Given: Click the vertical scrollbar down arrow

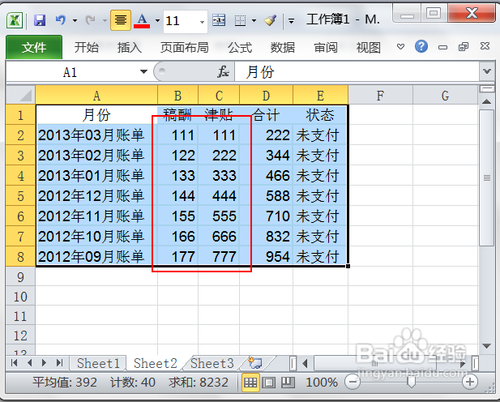Looking at the screenshot, I should click(487, 346).
